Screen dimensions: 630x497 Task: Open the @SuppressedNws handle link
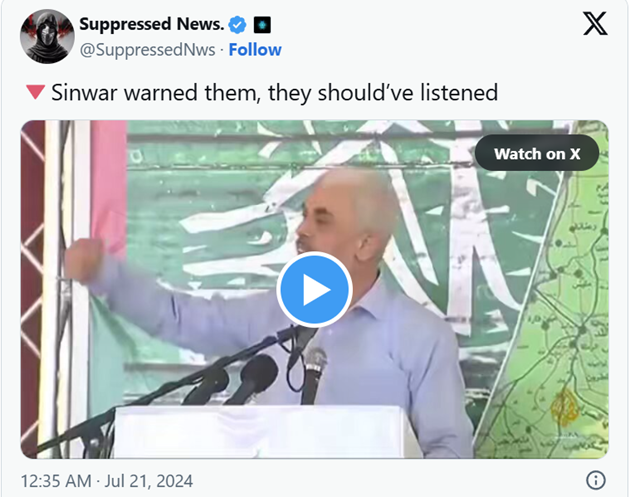[147, 50]
